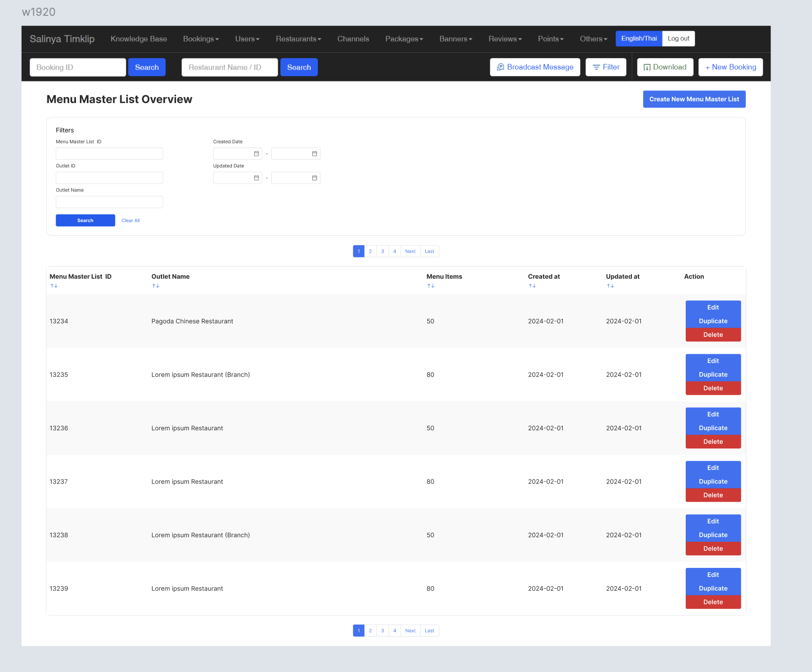Viewport: 812px width, 672px height.
Task: Sort by Outlet Name using arrows icon
Action: click(x=155, y=286)
